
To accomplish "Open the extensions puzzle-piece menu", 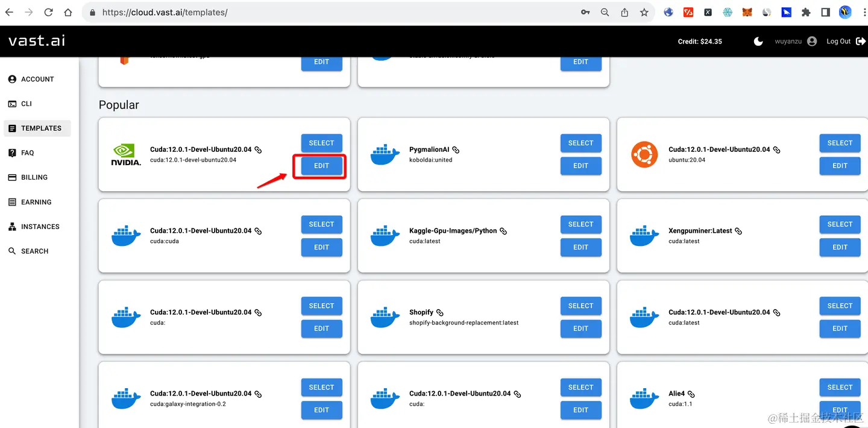I will (806, 12).
